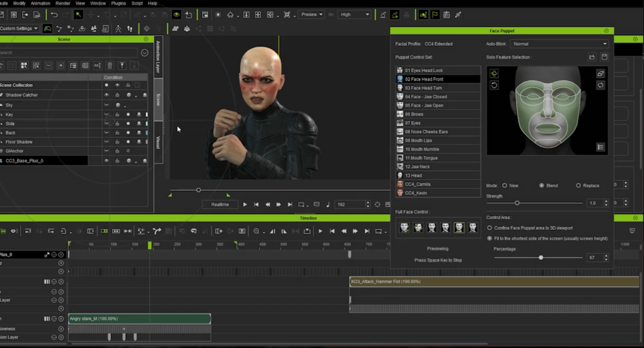Viewport: 644px width, 348px height.
Task: Select the CC4_Camila puppet profile
Action: 438,184
